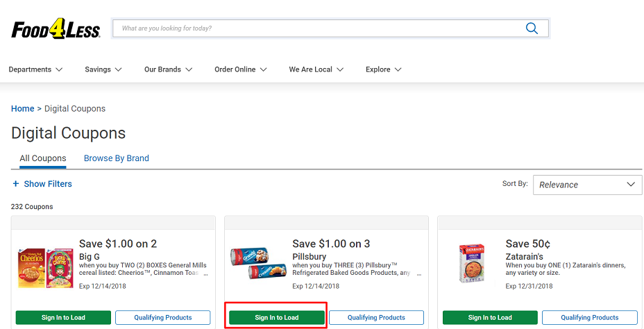Click the Pillsbury brand name
644x329 pixels.
(310, 257)
